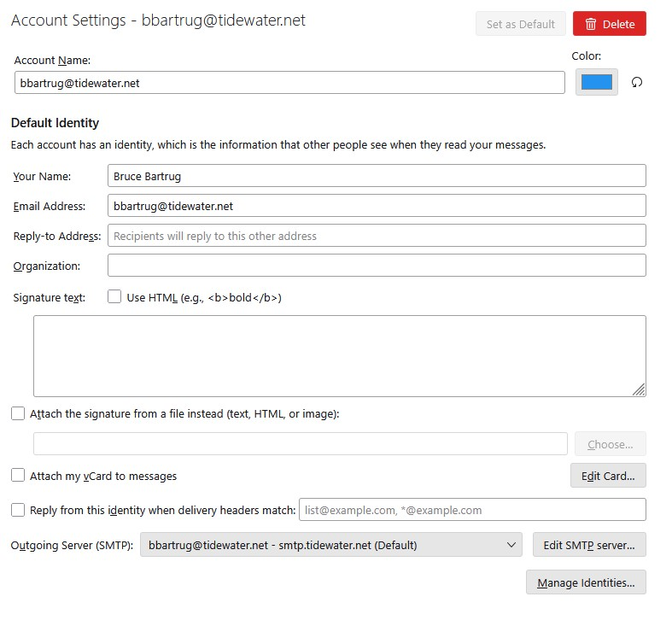
Task: Click the Edit SMTP server button
Action: coord(589,545)
